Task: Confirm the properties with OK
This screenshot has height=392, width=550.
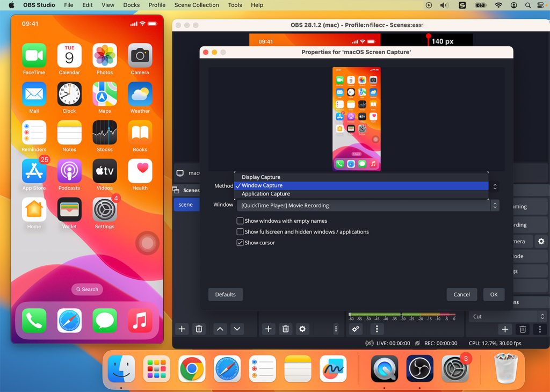Action: (494, 294)
